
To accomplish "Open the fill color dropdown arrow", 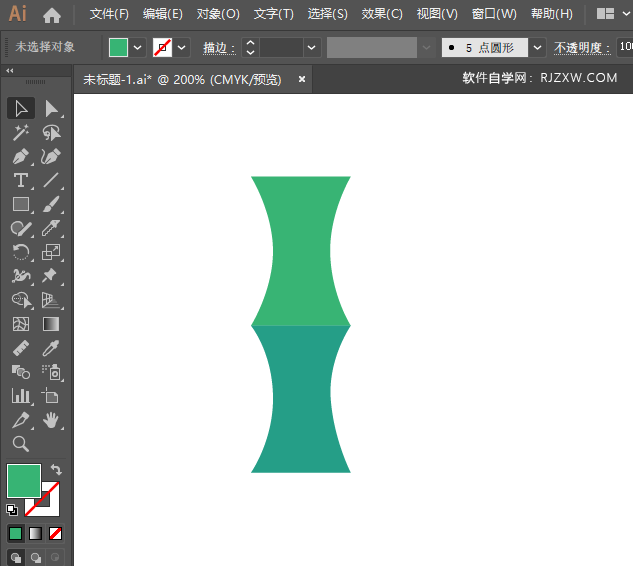I will coord(137,47).
